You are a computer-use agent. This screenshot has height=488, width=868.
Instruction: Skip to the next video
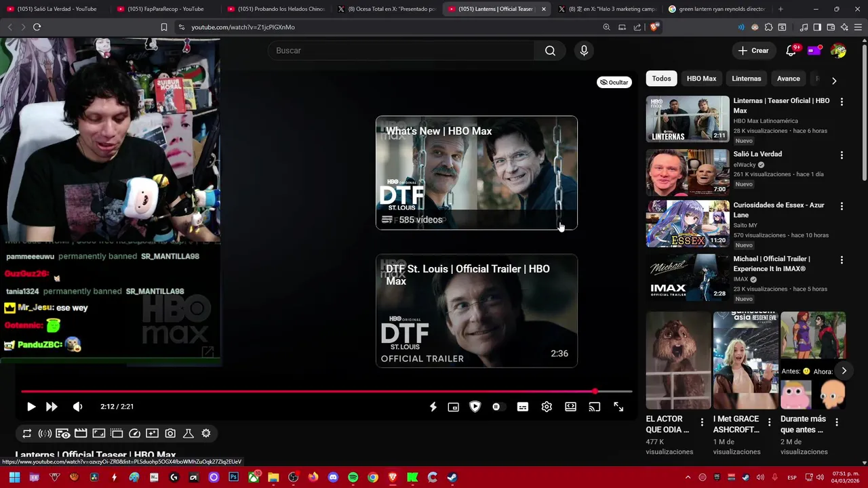(52, 407)
